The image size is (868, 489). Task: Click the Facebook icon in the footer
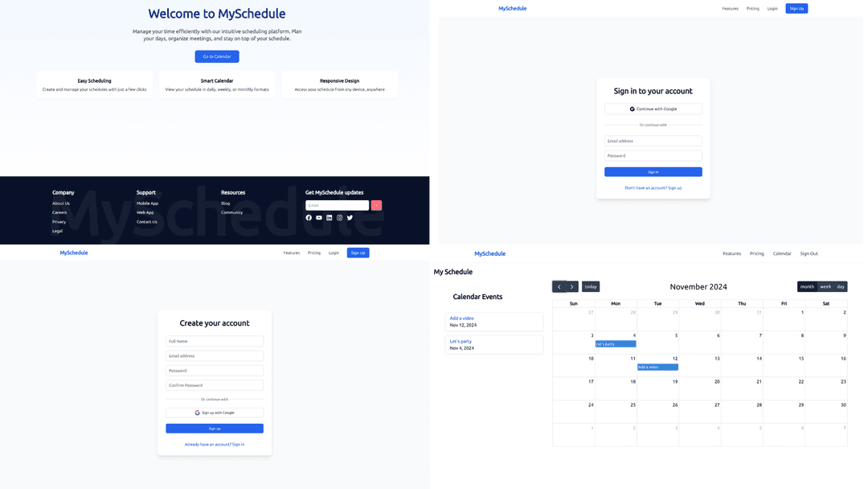(x=309, y=218)
